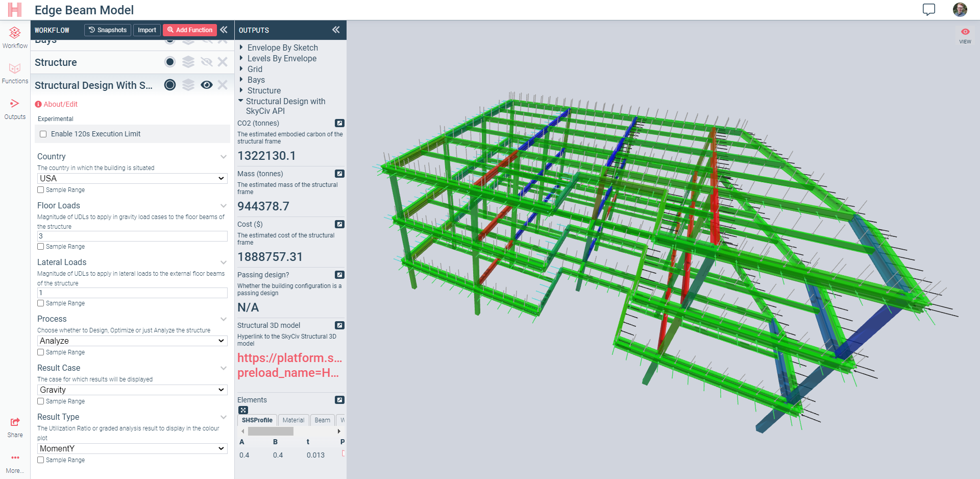The width and height of the screenshot is (980, 479).
Task: Pop out the CO2 (tonnes) output
Action: coord(339,123)
